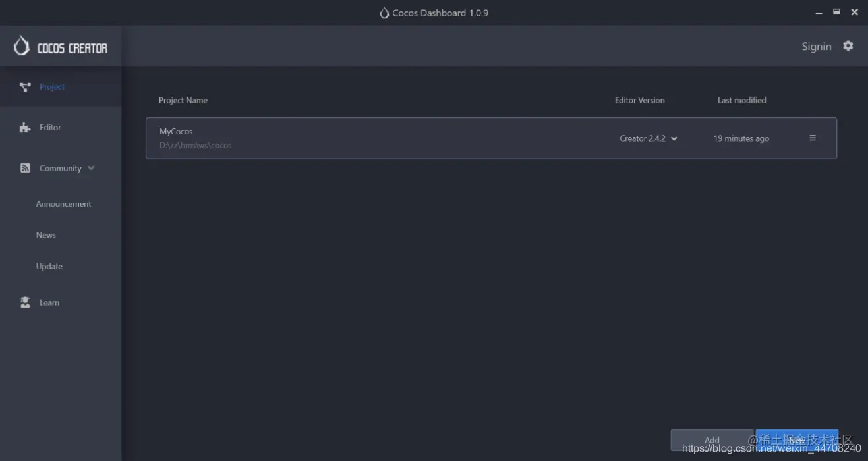Open the Editor section
Image resolution: width=868 pixels, height=461 pixels.
(61, 128)
